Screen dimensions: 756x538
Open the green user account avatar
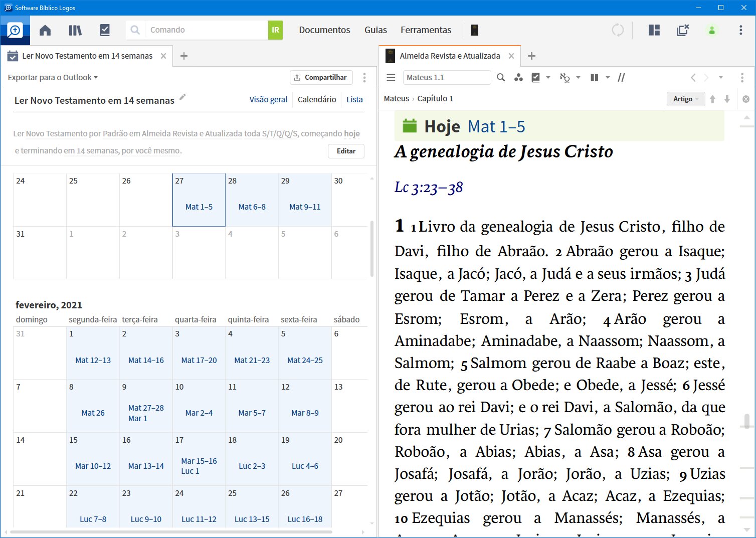click(712, 30)
